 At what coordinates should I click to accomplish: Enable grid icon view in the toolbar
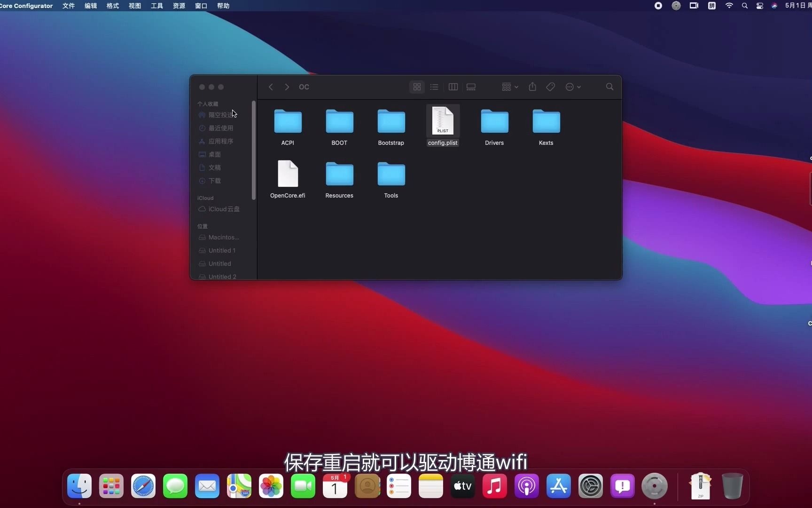pyautogui.click(x=416, y=87)
